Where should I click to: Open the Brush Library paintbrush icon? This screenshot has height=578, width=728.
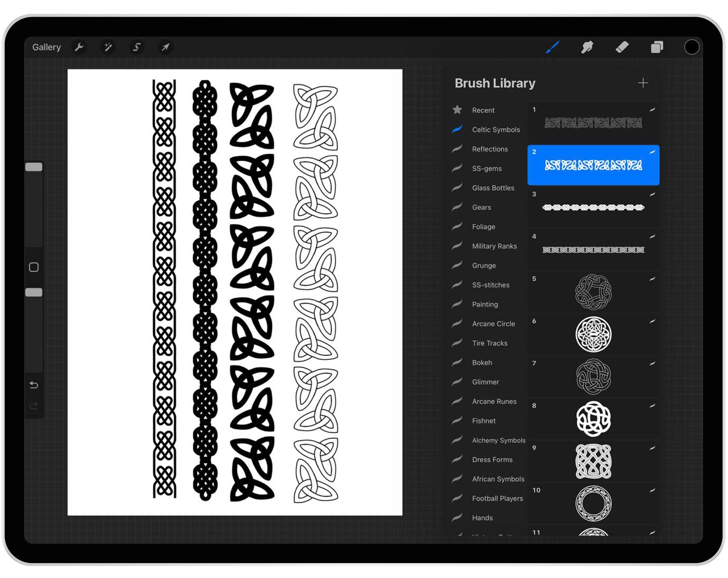click(552, 47)
